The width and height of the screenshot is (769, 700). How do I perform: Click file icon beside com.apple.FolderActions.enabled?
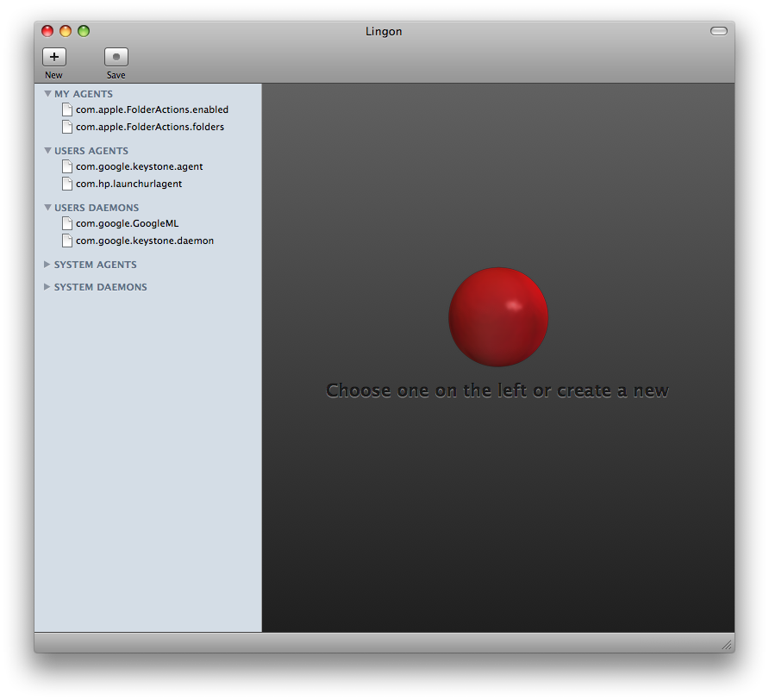pyautogui.click(x=67, y=109)
